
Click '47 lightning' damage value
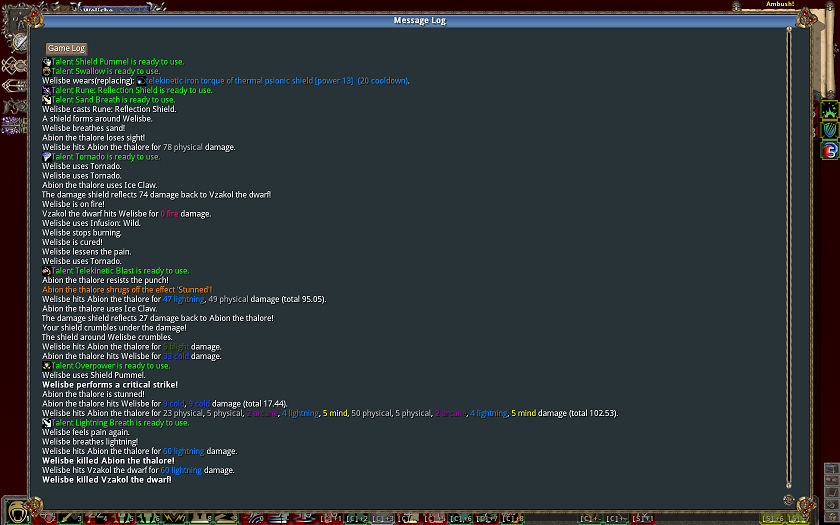183,299
